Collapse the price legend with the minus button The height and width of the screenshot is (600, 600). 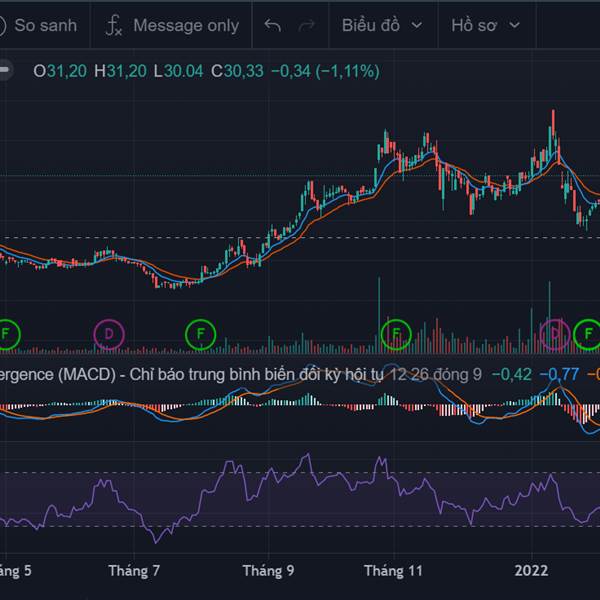coord(6,71)
